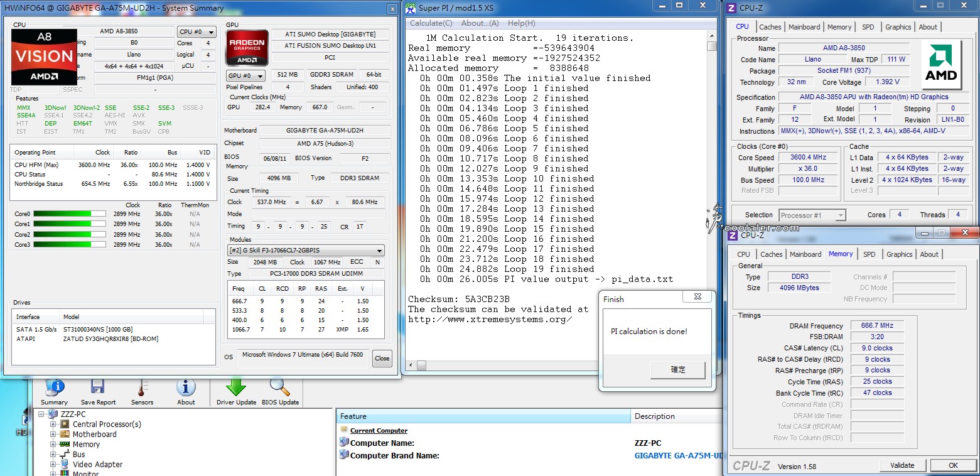This screenshot has width=980, height=476.
Task: Click the CPU-Z memory window title icon
Action: pos(733,235)
